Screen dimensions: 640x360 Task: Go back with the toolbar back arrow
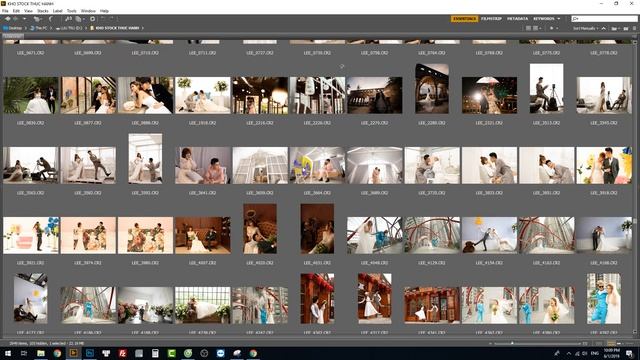tap(7, 19)
